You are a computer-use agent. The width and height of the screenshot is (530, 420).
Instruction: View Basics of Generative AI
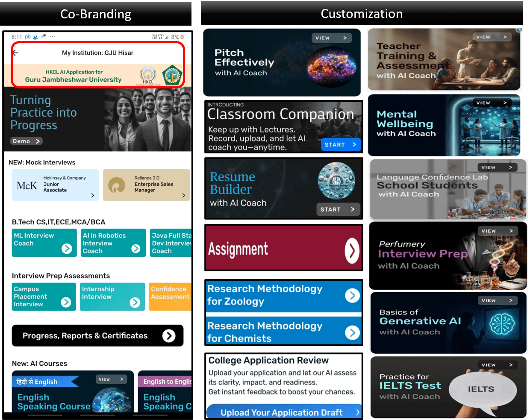(x=498, y=300)
